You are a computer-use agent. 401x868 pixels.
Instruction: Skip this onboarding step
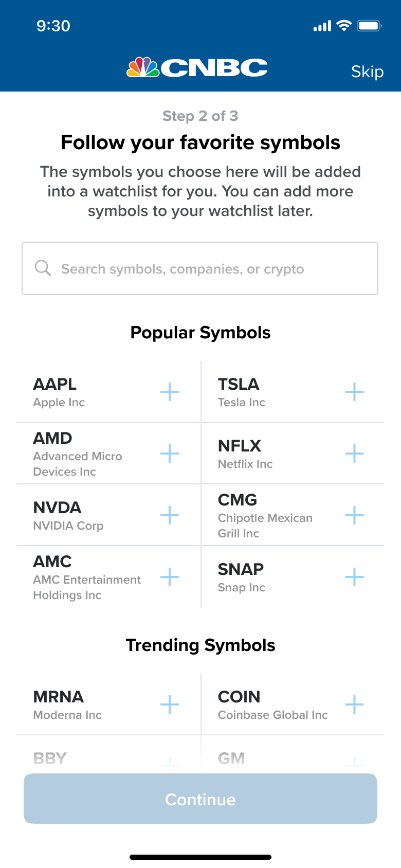(x=367, y=71)
